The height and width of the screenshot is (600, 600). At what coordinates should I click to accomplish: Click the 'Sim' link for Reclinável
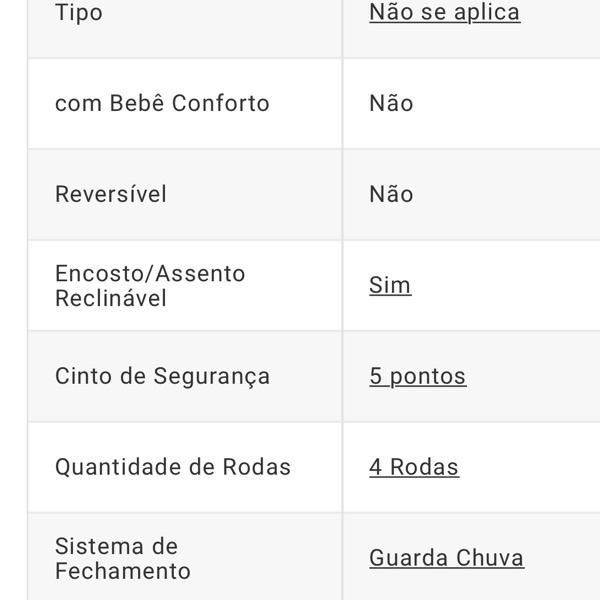390,285
